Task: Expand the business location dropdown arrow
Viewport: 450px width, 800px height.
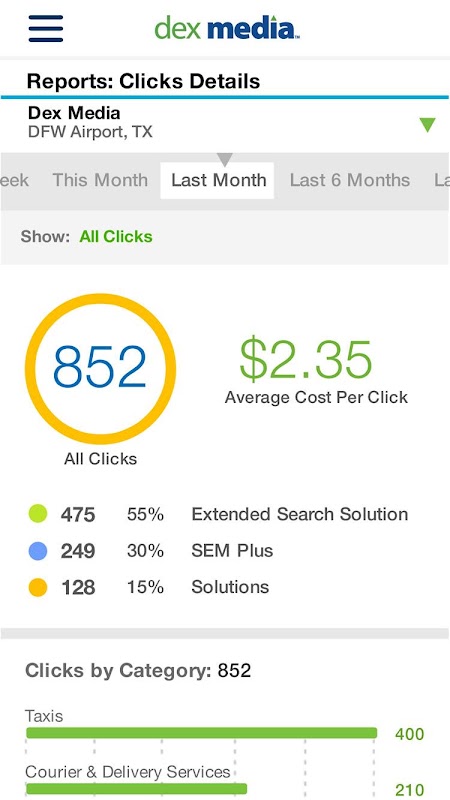Action: click(427, 124)
